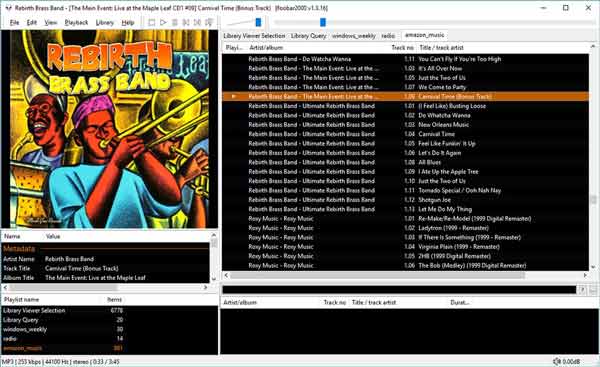
Task: Open the Help menu
Action: click(x=128, y=23)
